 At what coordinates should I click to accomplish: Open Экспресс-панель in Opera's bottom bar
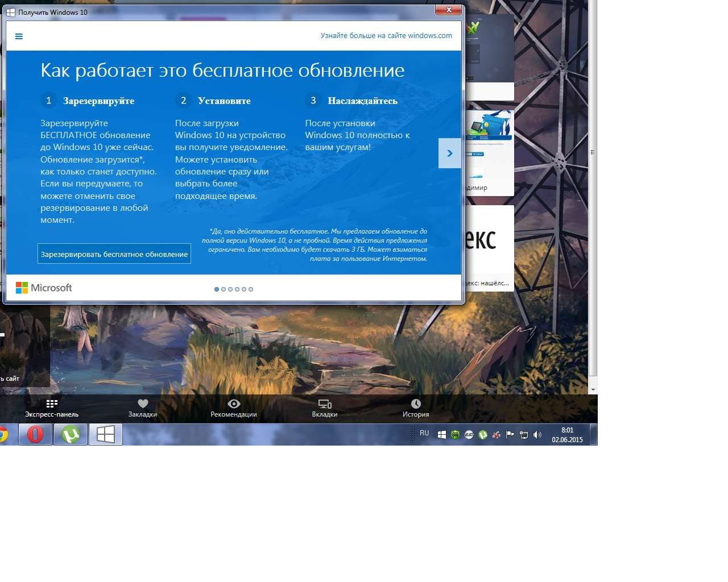pos(52,408)
